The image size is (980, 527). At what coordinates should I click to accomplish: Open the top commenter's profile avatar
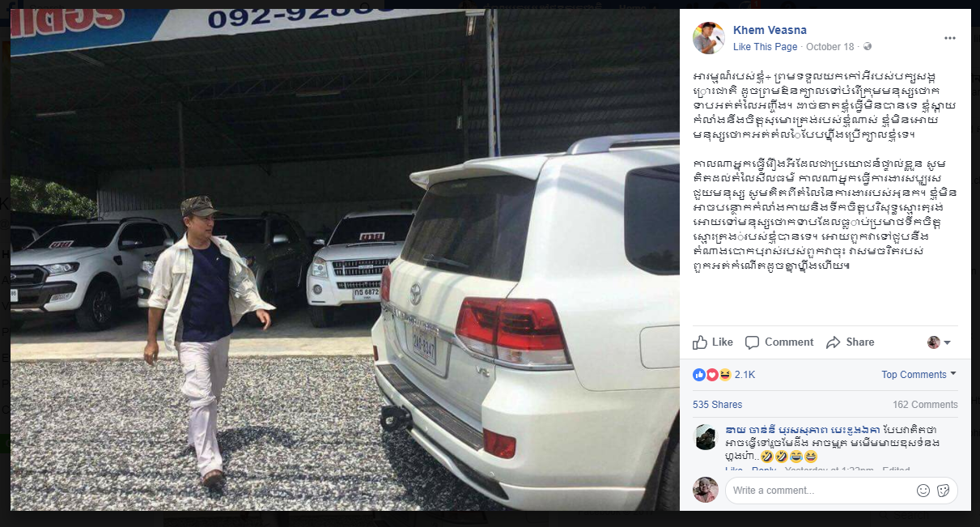(706, 437)
